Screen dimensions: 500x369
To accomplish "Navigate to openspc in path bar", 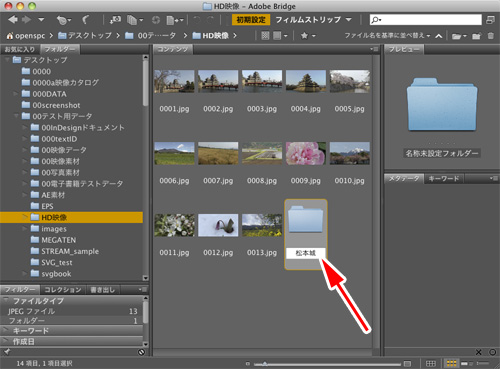I will point(26,36).
